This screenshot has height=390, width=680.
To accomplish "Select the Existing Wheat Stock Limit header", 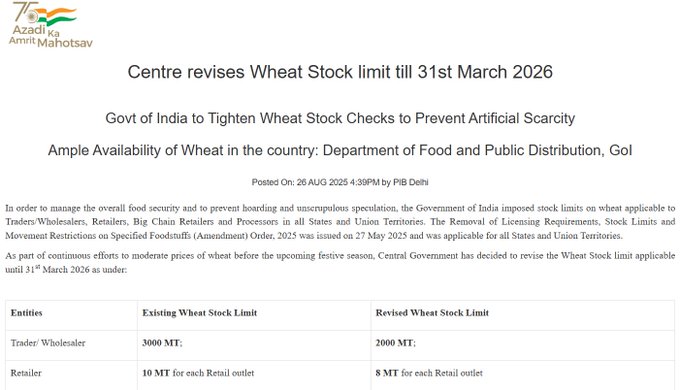I will 199,313.
